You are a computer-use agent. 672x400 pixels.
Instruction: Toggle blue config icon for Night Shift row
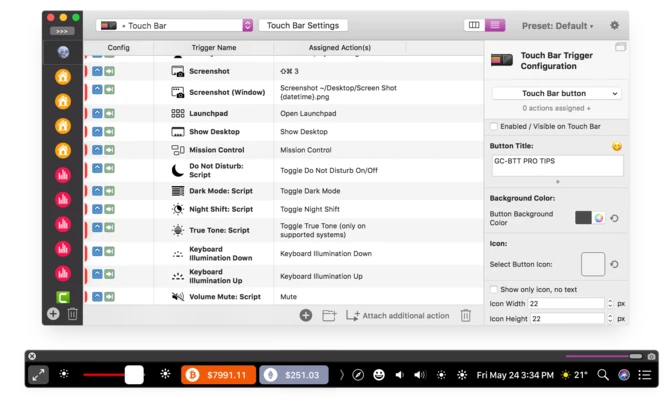pyautogui.click(x=97, y=209)
